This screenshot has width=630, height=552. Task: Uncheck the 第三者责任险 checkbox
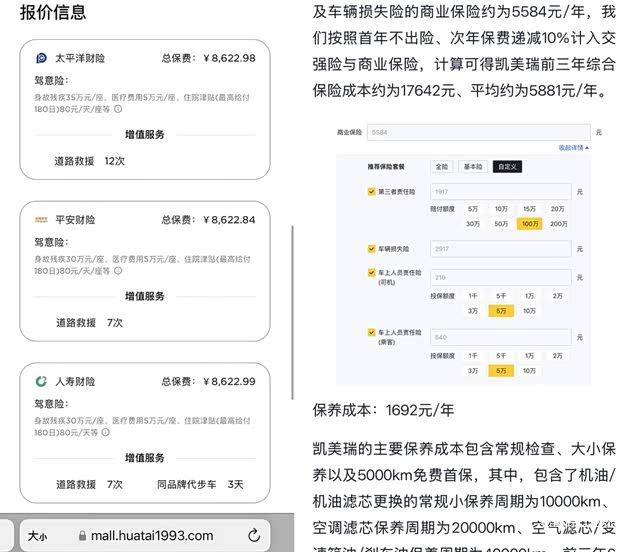coord(372,191)
